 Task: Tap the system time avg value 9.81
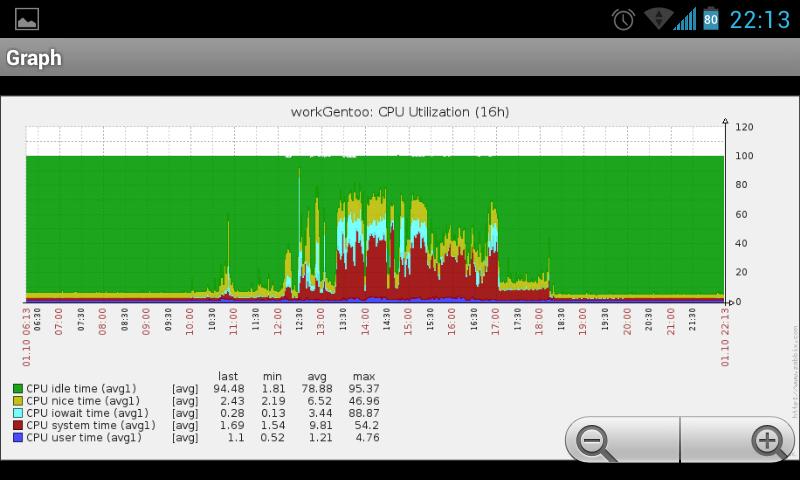pyautogui.click(x=319, y=425)
